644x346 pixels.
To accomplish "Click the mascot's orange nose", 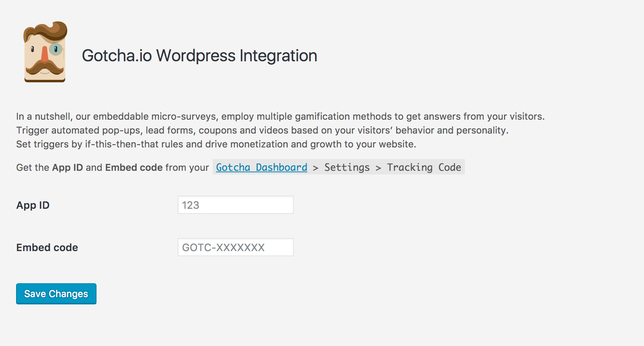I will pyautogui.click(x=45, y=54).
